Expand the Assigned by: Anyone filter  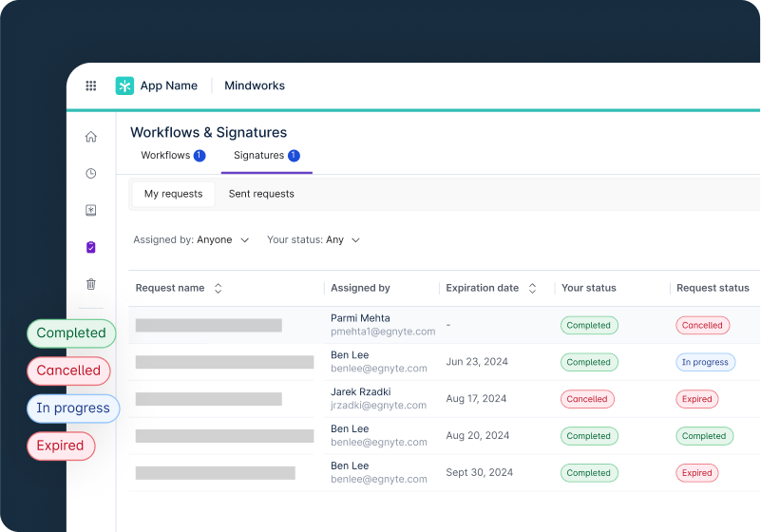click(x=191, y=240)
